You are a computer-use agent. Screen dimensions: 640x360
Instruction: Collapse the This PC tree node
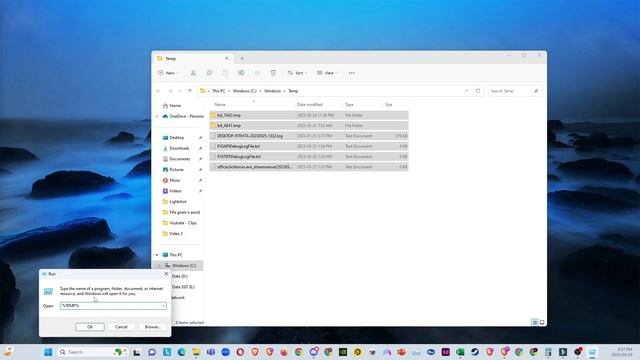157,255
